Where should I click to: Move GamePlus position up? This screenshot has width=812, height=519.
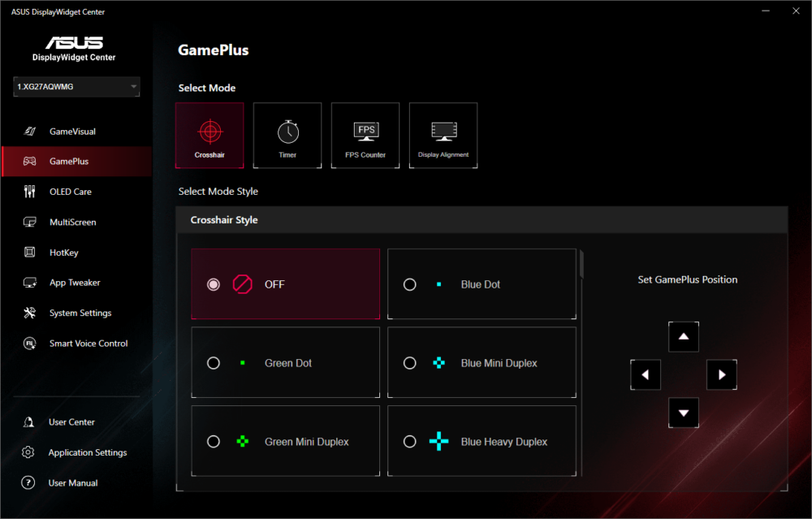pyautogui.click(x=683, y=336)
